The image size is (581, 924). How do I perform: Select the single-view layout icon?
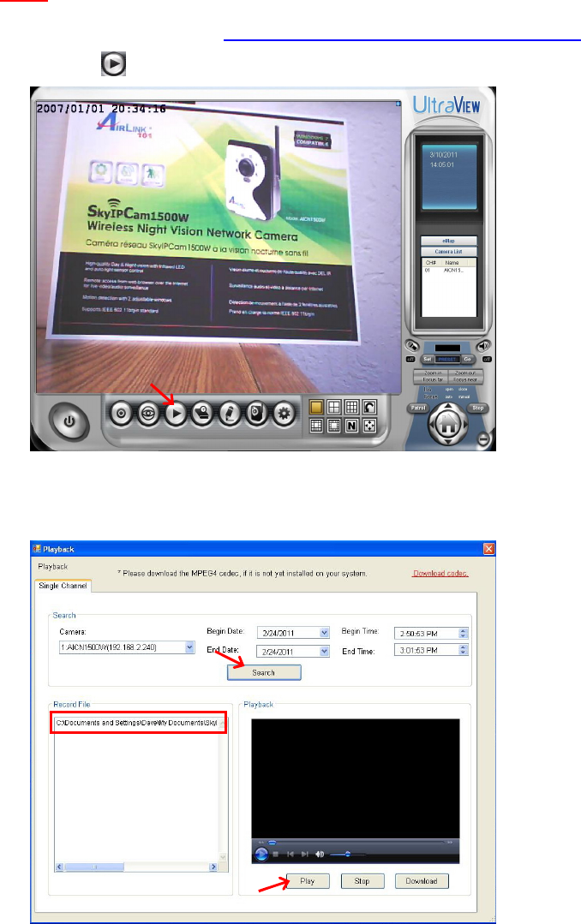coord(317,407)
